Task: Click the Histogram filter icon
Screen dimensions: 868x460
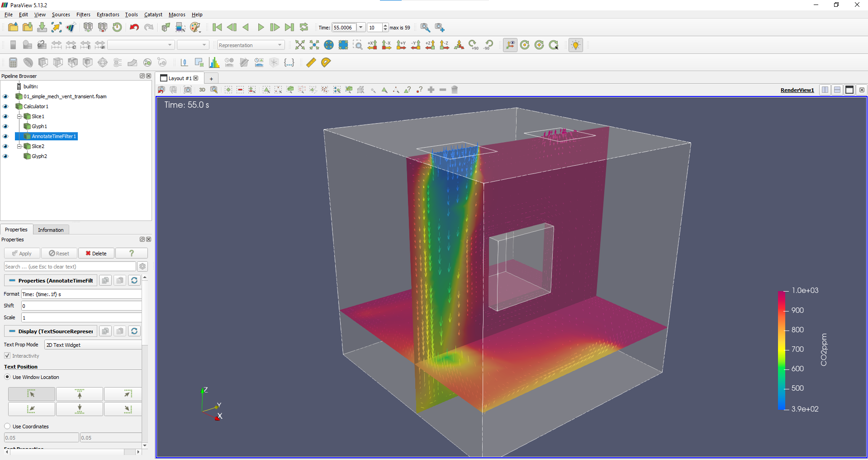Action: 214,62
